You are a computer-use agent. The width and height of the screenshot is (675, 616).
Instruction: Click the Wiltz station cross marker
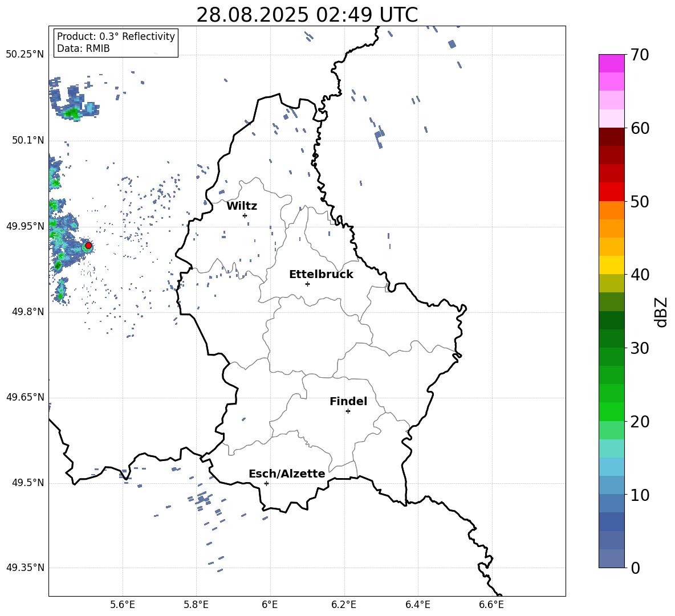[x=245, y=215]
